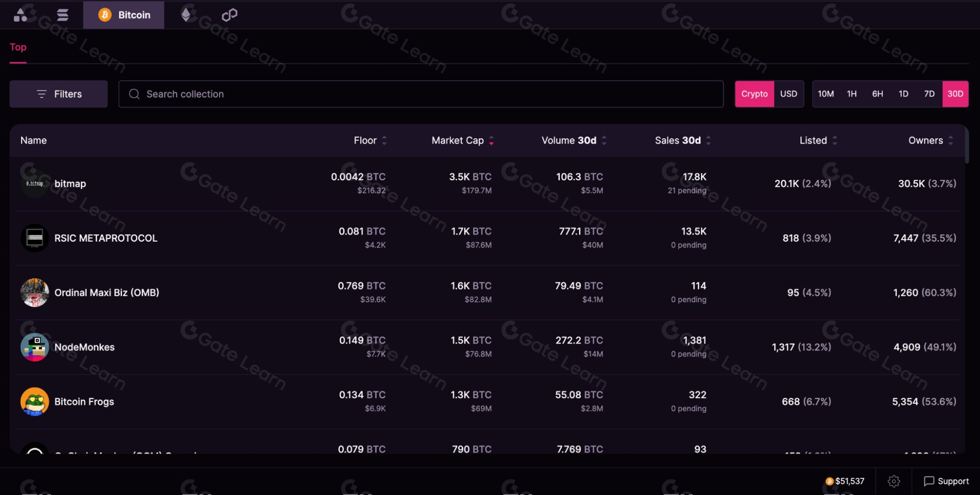This screenshot has height=495, width=980.
Task: Sort table by Owners column
Action: pos(930,141)
